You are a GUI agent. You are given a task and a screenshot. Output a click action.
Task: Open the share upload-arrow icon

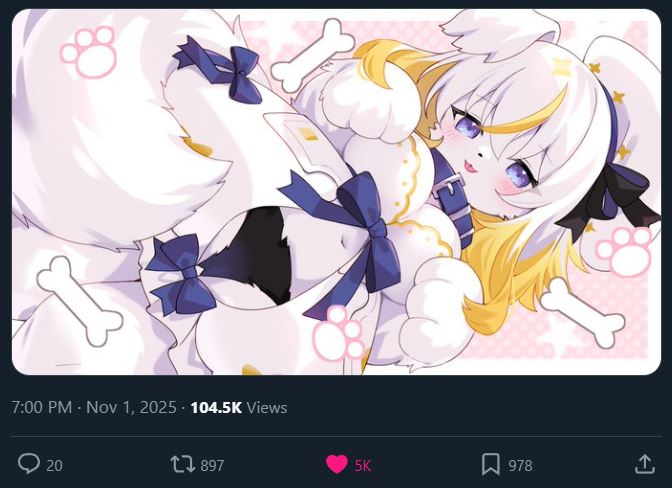644,464
